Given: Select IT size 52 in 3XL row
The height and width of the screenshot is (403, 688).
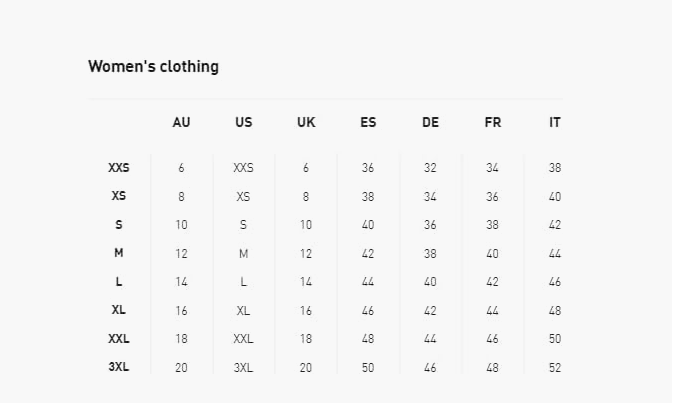Looking at the screenshot, I should 555,368.
